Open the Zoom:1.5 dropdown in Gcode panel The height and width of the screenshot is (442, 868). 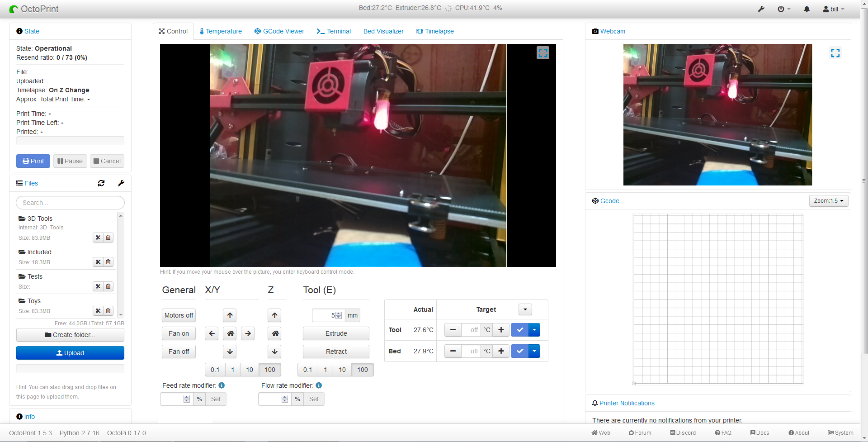pyautogui.click(x=828, y=201)
